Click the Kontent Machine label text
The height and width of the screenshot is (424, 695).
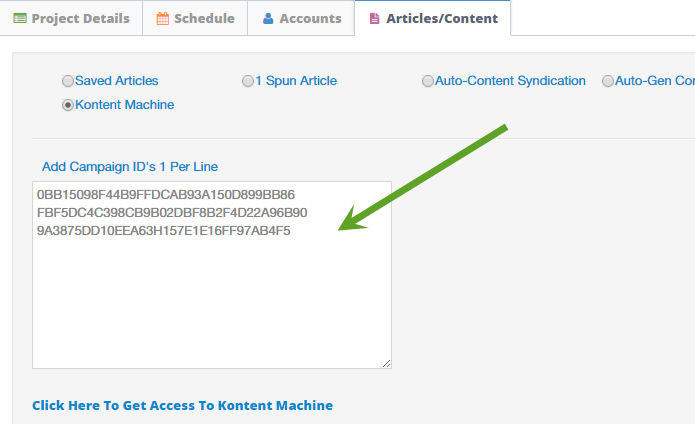pos(125,105)
